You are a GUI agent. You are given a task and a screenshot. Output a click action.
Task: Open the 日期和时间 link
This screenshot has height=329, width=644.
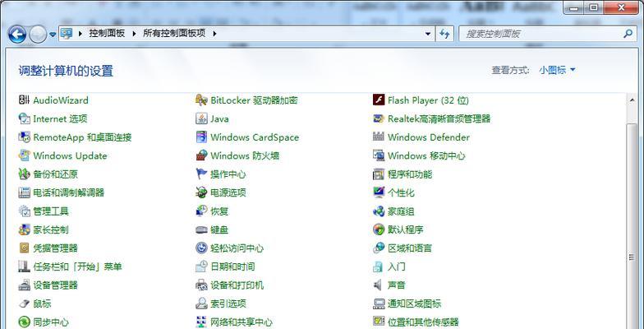point(232,266)
